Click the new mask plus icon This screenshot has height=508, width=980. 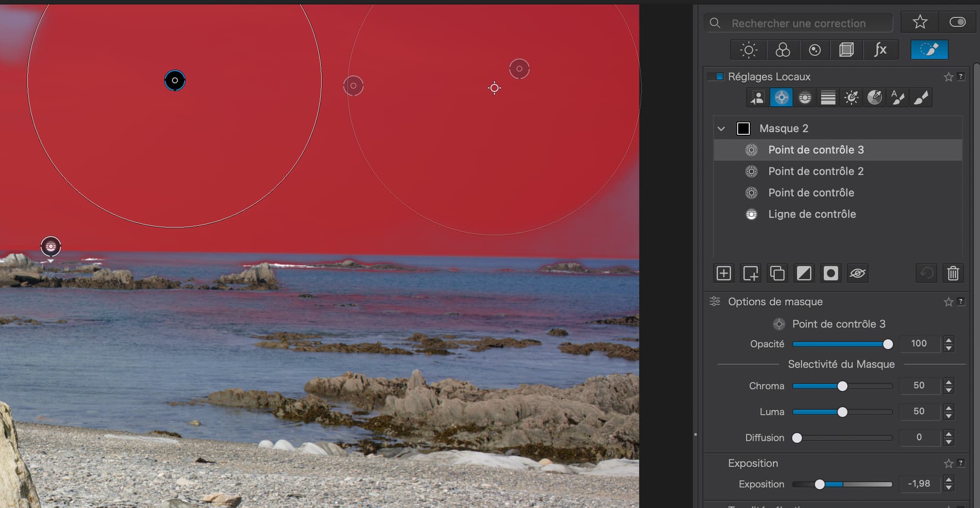pos(724,274)
